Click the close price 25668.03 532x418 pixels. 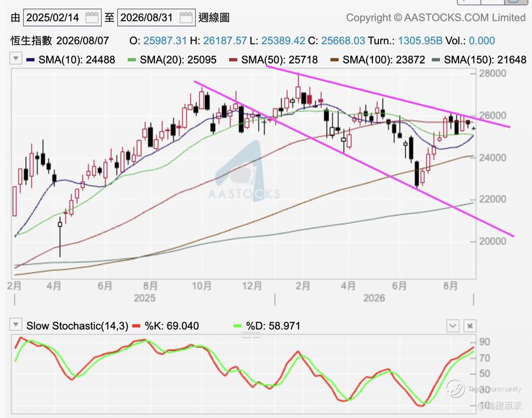pos(343,41)
